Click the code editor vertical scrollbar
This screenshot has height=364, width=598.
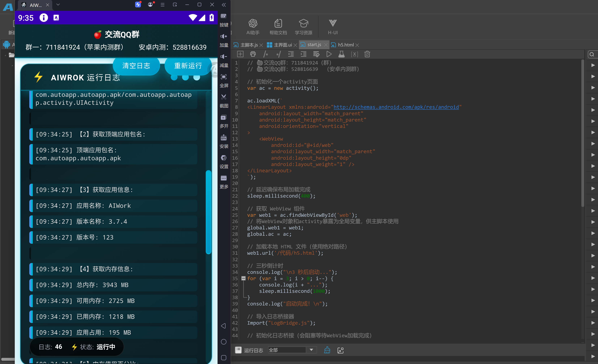click(x=582, y=133)
